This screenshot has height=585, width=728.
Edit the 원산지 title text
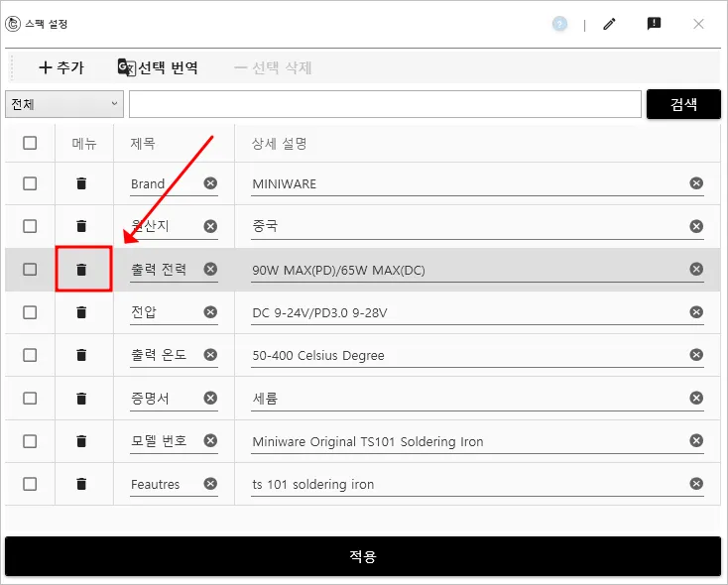150,226
